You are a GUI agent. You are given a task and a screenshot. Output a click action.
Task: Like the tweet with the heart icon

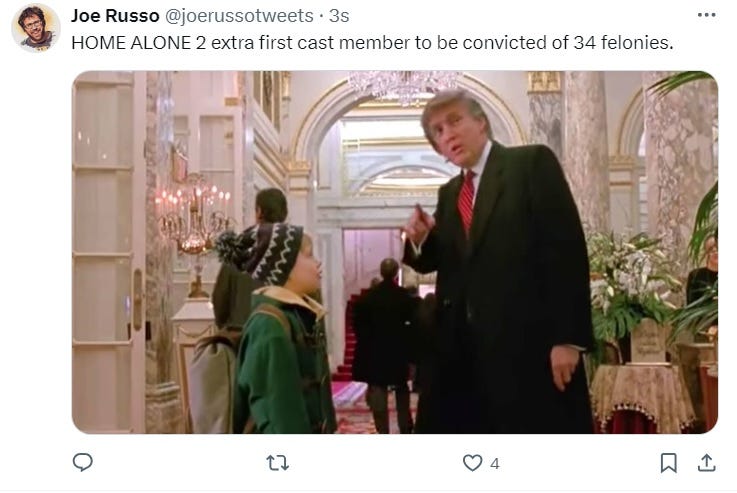pos(472,463)
